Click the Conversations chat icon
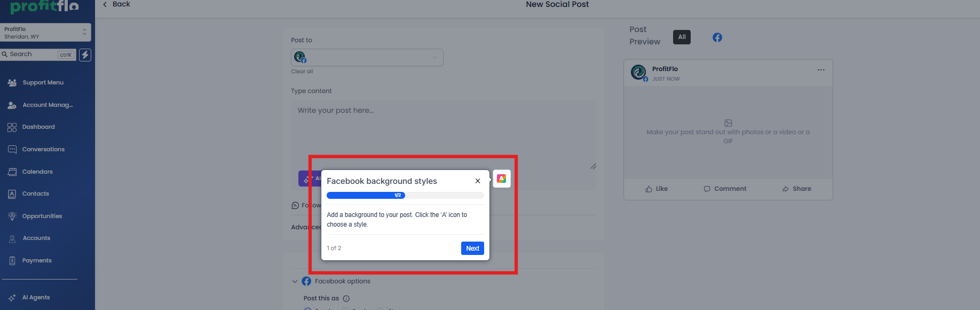The width and height of the screenshot is (980, 310). click(x=12, y=150)
